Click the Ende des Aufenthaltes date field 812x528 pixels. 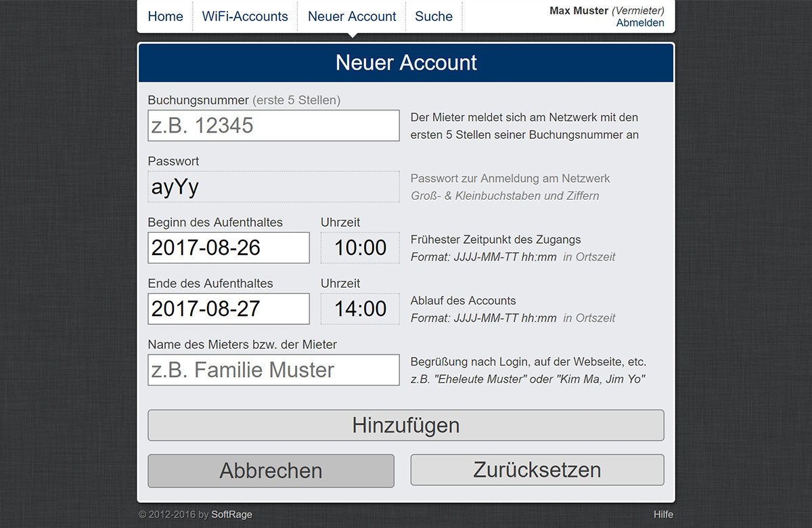[229, 309]
